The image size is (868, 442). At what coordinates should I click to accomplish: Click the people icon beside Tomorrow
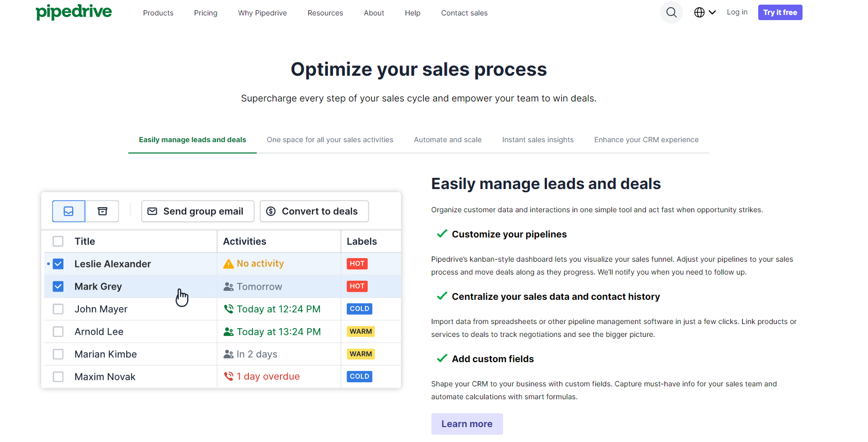[228, 286]
